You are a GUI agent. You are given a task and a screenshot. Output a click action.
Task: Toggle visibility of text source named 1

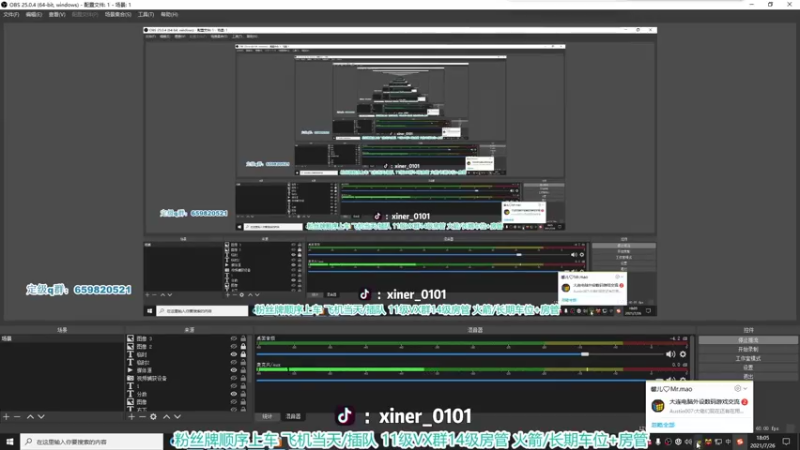(234, 386)
